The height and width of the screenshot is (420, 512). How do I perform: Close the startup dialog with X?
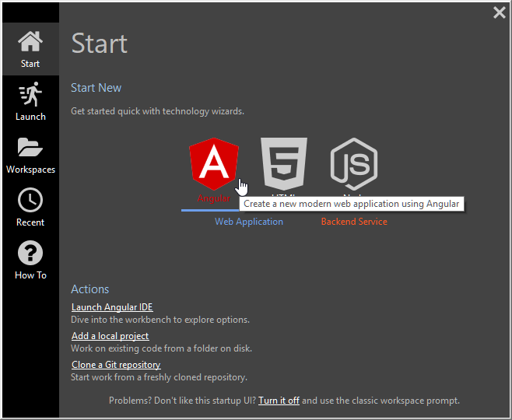500,12
